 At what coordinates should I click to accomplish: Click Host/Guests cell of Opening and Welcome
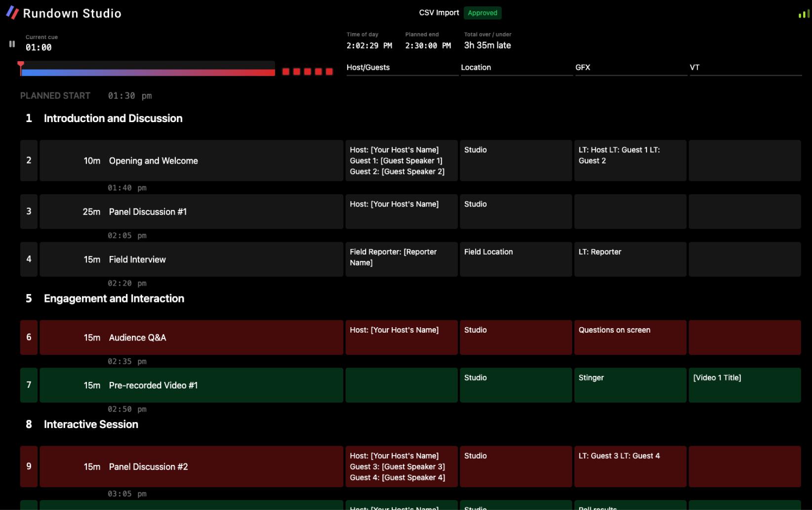[x=402, y=161]
